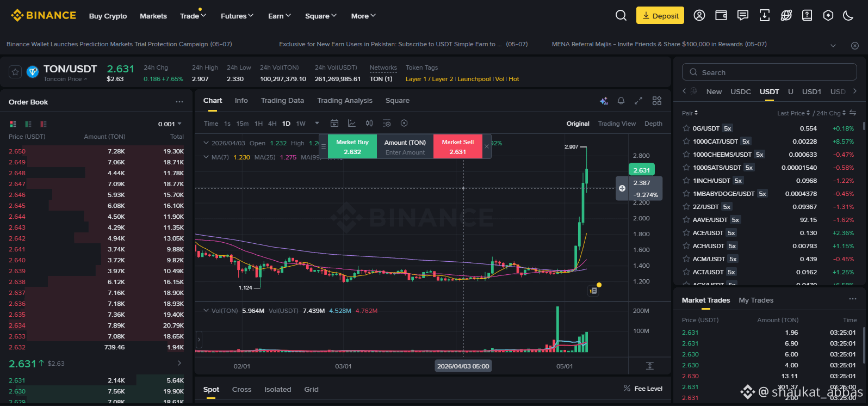Viewport: 868px width, 406px height.
Task: Click the crosshair plus button on price axis
Action: click(x=622, y=188)
